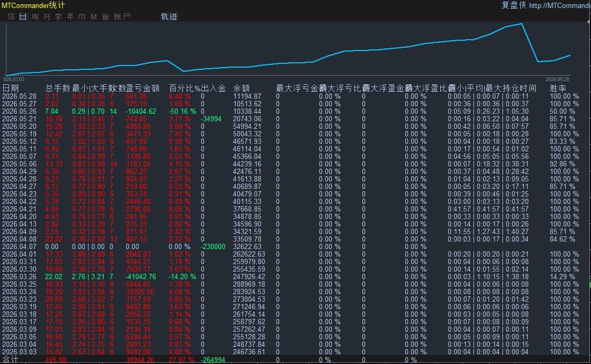Click the 38944.26 total profit sum
591x364 pixels.
click(x=140, y=360)
